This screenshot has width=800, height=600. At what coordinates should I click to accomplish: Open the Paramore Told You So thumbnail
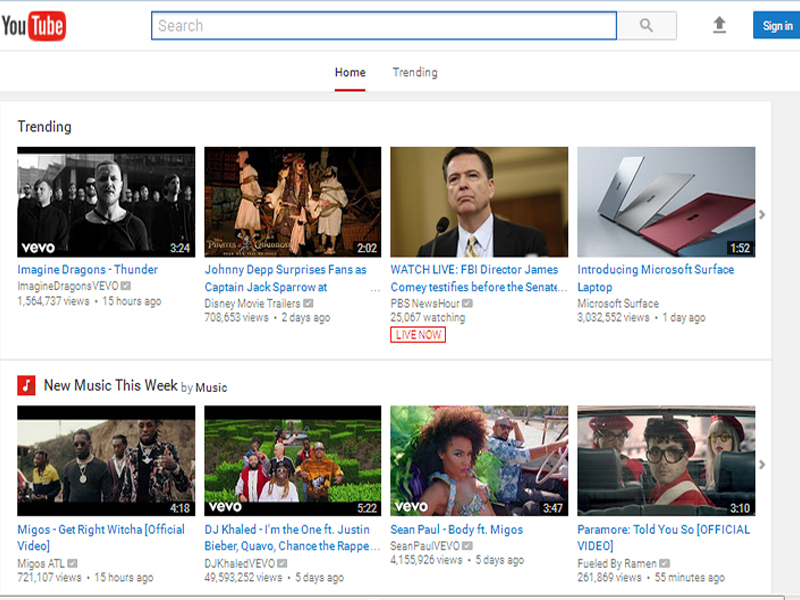pos(666,461)
